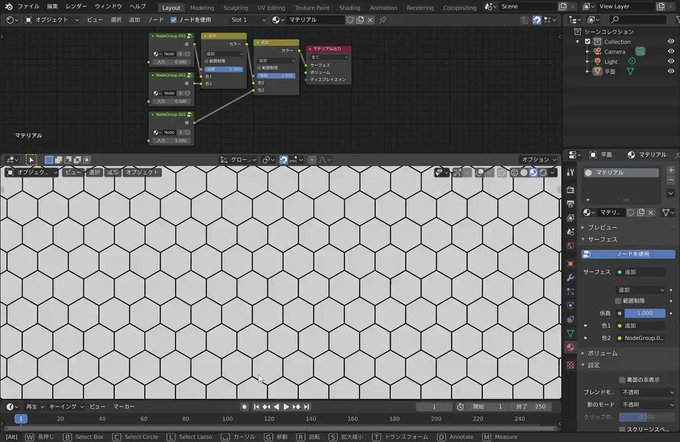The image size is (680, 442).
Task: Switch to the UV Editing workspace tab
Action: pyautogui.click(x=271, y=7)
